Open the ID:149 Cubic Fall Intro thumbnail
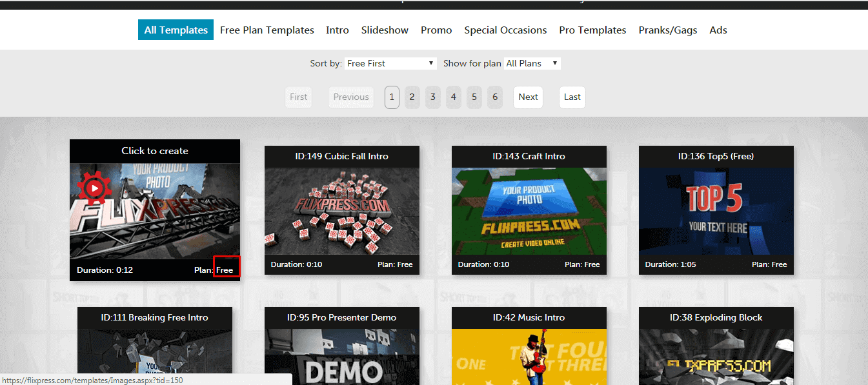Image resolution: width=868 pixels, height=385 pixels. (342, 211)
